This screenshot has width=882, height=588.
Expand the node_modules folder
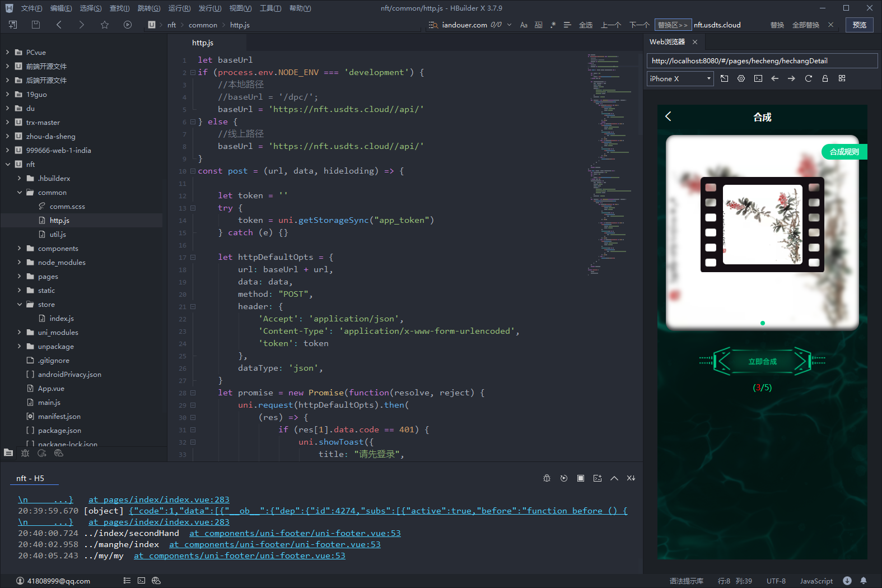click(x=19, y=262)
